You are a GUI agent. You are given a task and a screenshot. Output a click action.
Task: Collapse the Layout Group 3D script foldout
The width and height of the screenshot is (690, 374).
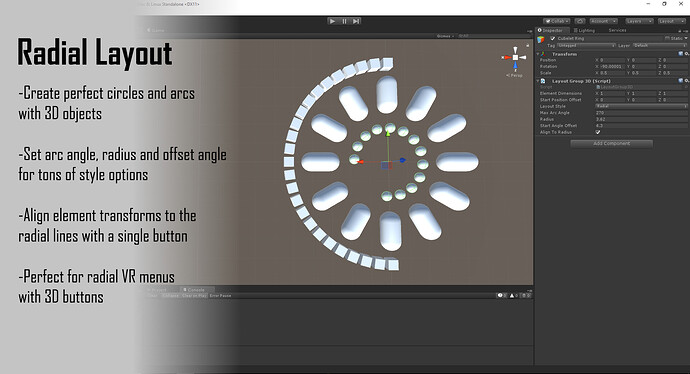537,81
